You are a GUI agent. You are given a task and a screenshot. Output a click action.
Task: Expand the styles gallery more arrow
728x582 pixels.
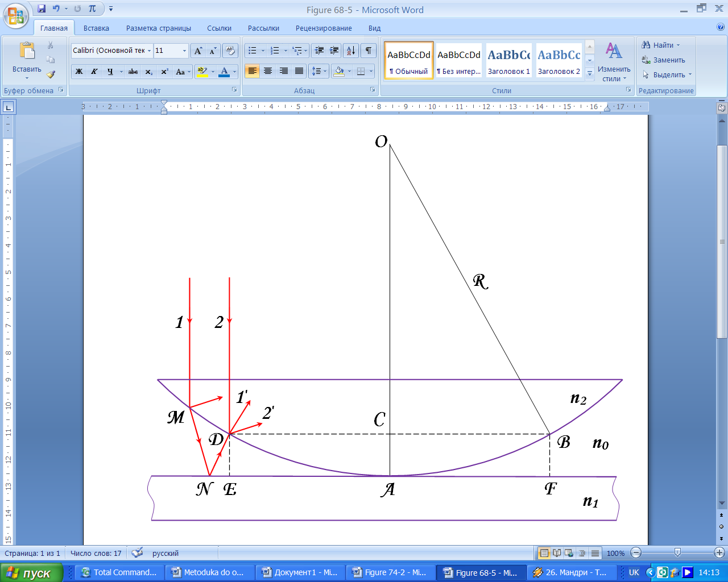point(590,73)
